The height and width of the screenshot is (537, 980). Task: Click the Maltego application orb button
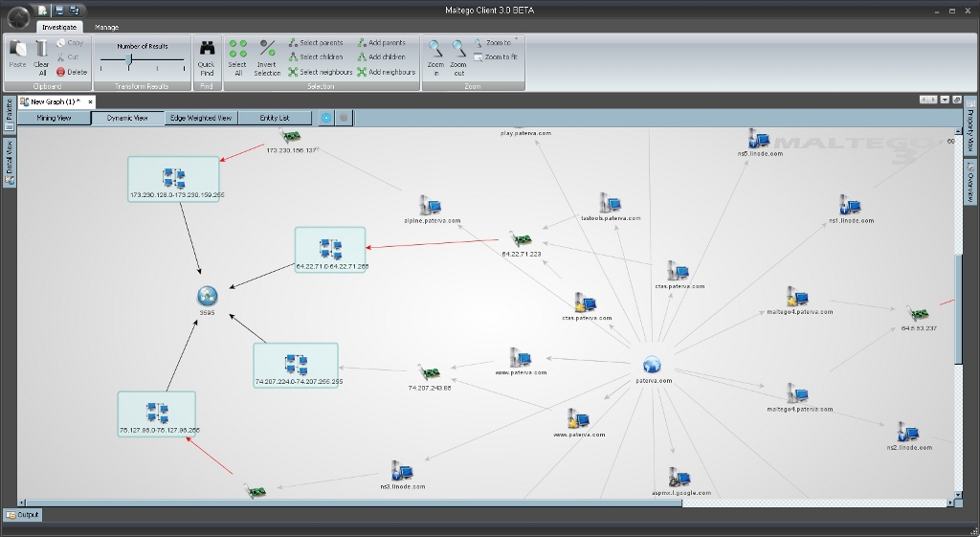[17, 15]
